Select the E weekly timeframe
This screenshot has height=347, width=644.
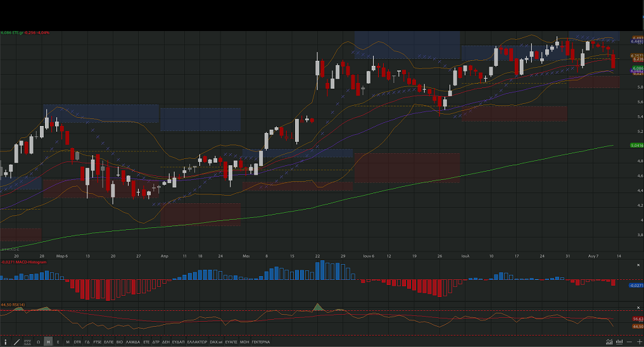(58, 342)
